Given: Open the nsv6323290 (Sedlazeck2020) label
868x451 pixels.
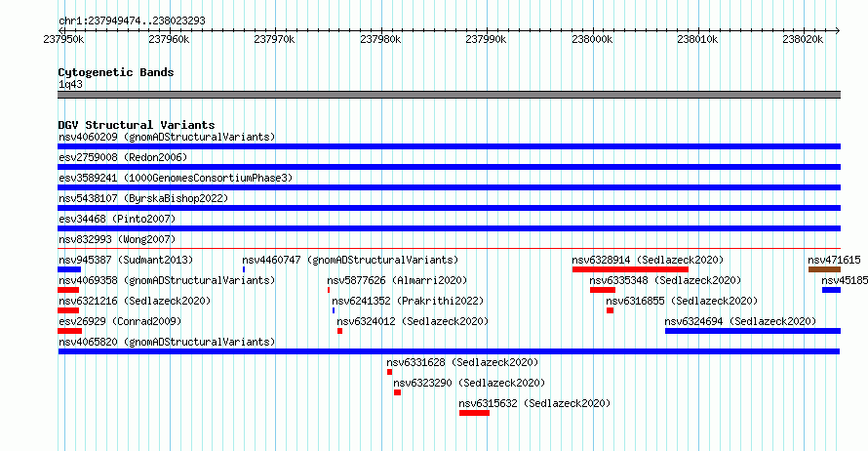Looking at the screenshot, I should [469, 383].
